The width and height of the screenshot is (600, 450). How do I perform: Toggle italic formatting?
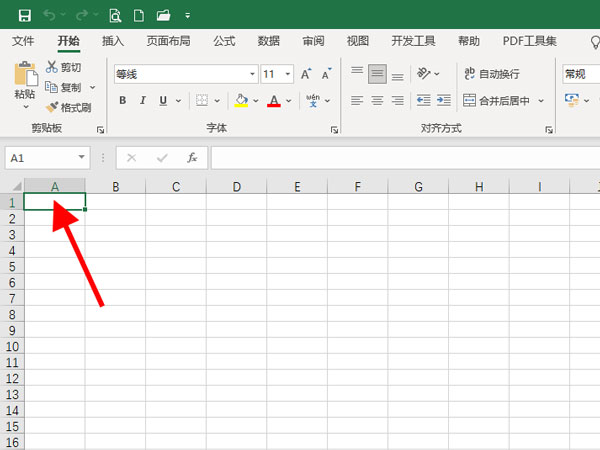coord(144,100)
